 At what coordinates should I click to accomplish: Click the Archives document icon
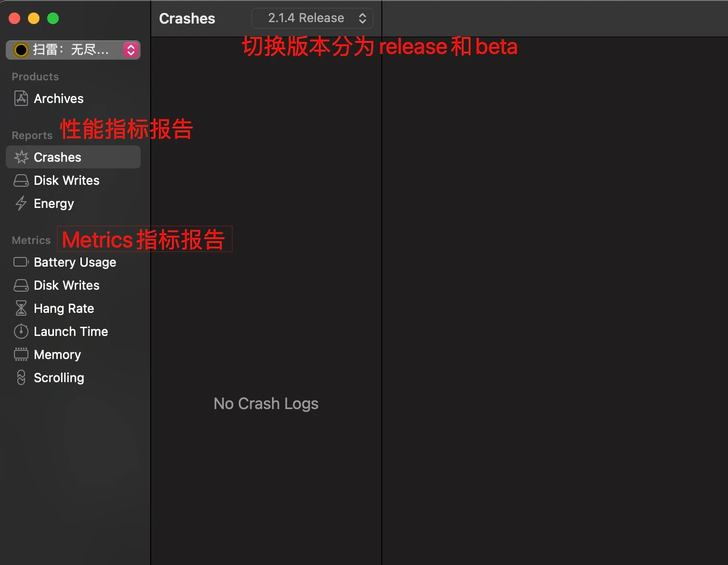[21, 98]
